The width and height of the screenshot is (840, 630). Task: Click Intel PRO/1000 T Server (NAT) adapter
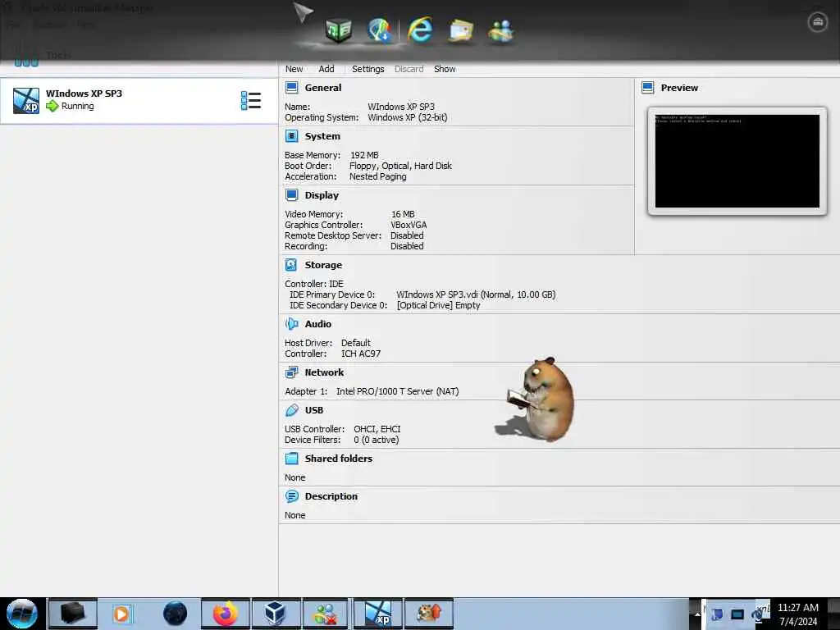398,391
